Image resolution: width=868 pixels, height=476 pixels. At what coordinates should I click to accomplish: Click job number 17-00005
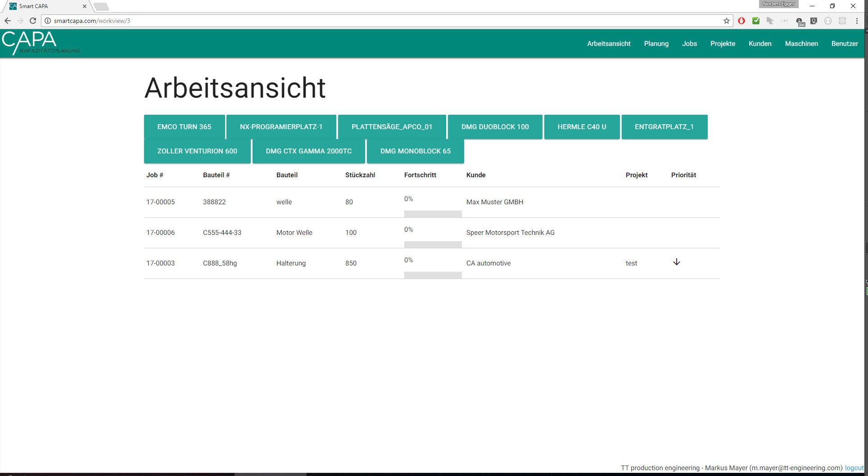tap(160, 202)
